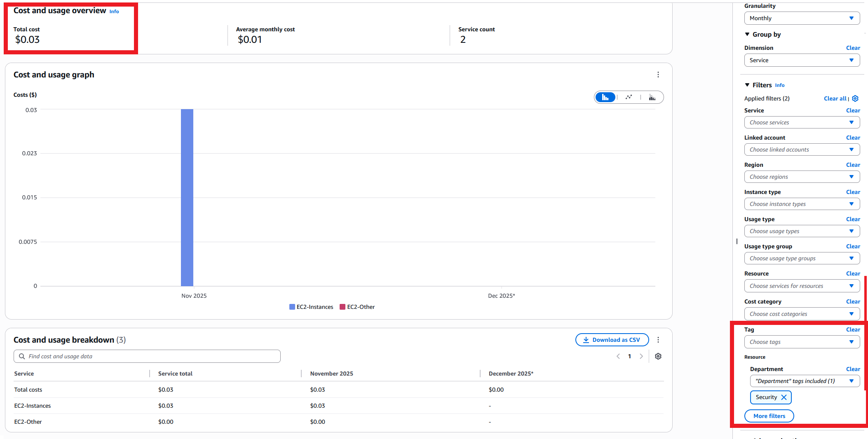Collapse the Filters section
868x439 pixels.
click(x=747, y=85)
